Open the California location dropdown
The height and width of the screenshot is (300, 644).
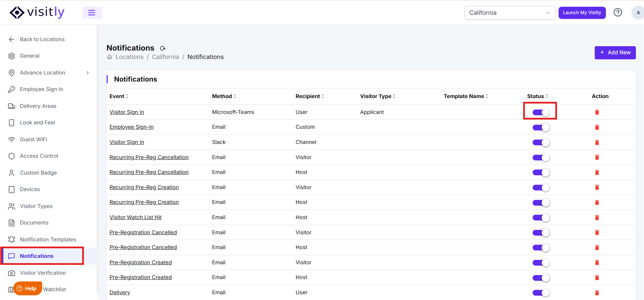pyautogui.click(x=510, y=13)
